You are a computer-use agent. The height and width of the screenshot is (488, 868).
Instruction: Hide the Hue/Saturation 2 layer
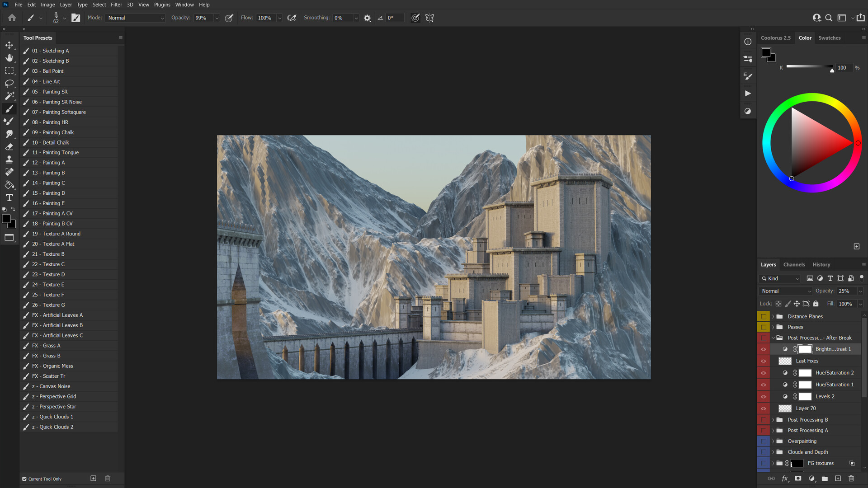tap(764, 372)
